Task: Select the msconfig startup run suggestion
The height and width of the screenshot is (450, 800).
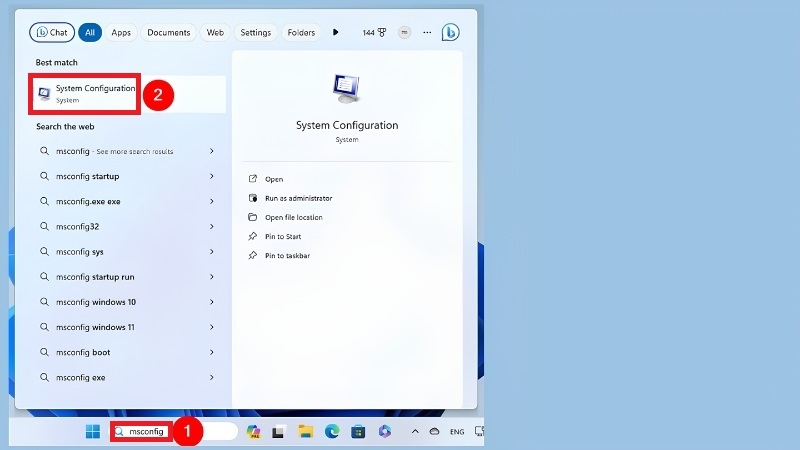Action: 127,277
